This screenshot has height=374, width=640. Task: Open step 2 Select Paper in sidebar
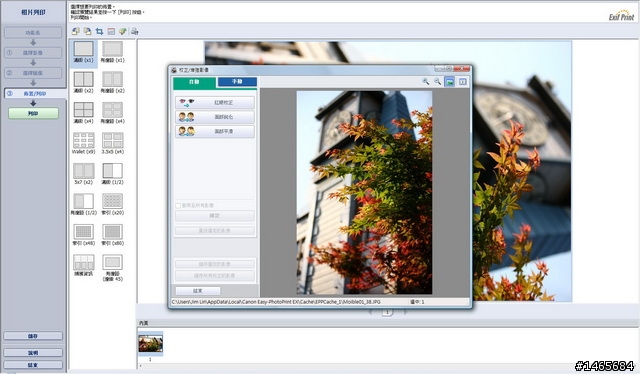click(x=33, y=73)
